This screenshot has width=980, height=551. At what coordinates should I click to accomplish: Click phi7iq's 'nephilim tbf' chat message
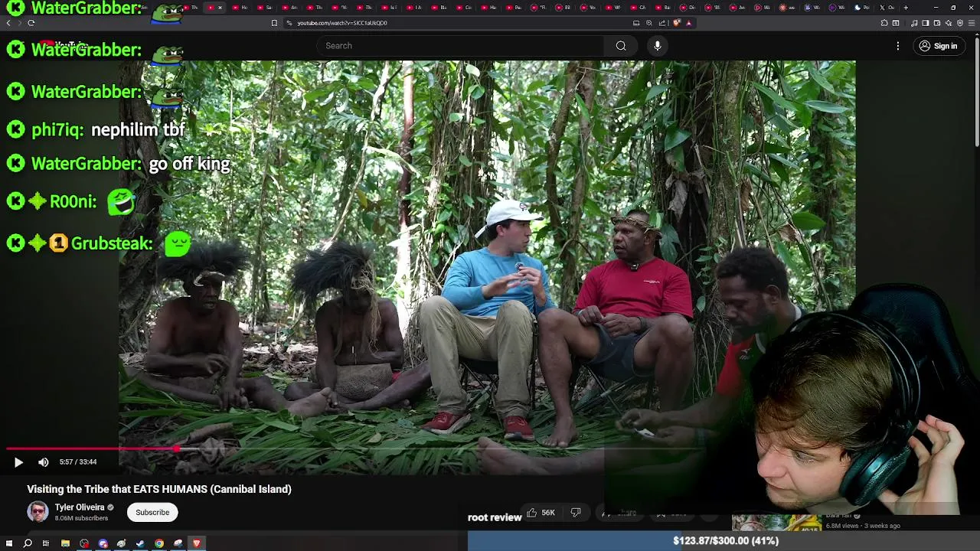pyautogui.click(x=138, y=130)
